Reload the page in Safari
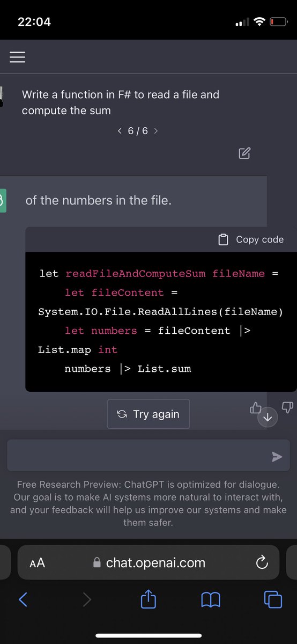The image size is (297, 644). tap(261, 562)
